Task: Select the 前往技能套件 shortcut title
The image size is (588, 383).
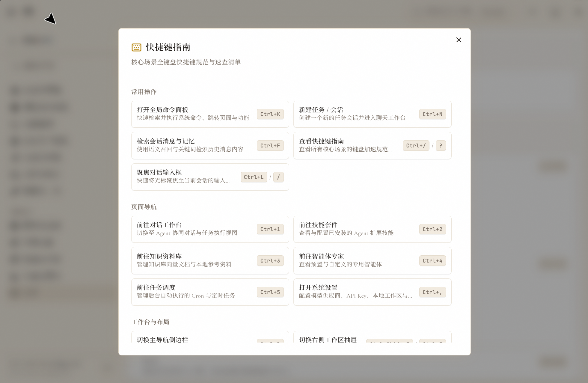Action: (318, 225)
